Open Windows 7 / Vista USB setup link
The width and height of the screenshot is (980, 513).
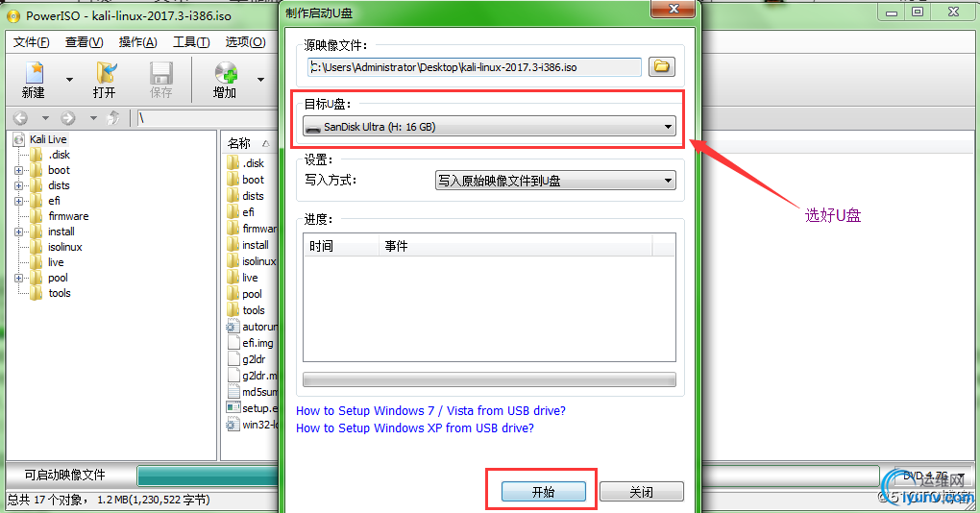pos(430,410)
